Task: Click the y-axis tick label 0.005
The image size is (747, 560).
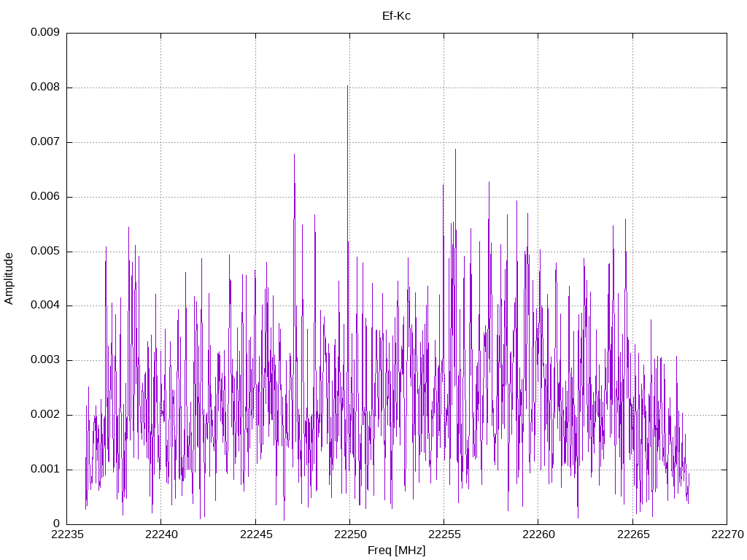Action: click(44, 251)
